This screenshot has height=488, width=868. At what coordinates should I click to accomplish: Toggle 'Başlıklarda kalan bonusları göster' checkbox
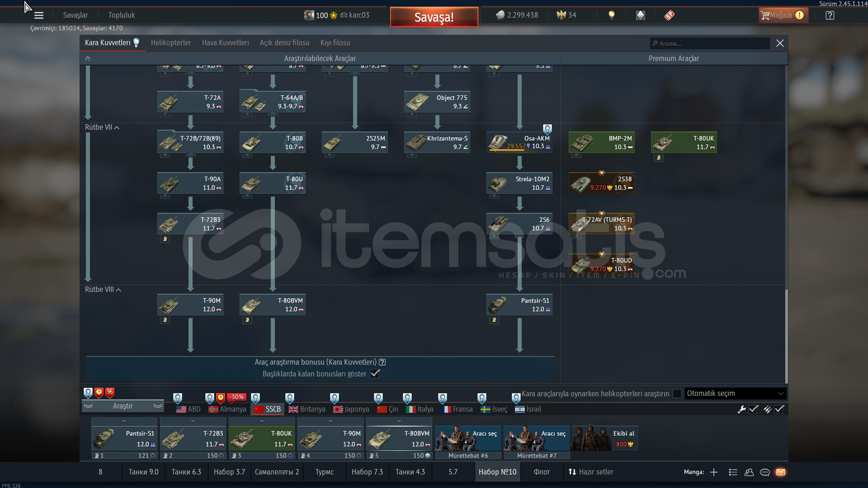coord(375,374)
